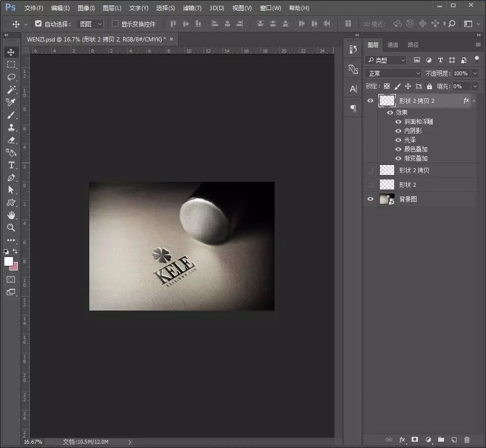This screenshot has width=486, height=448.
Task: Open the 滤镜(T) menu
Action: tap(192, 8)
